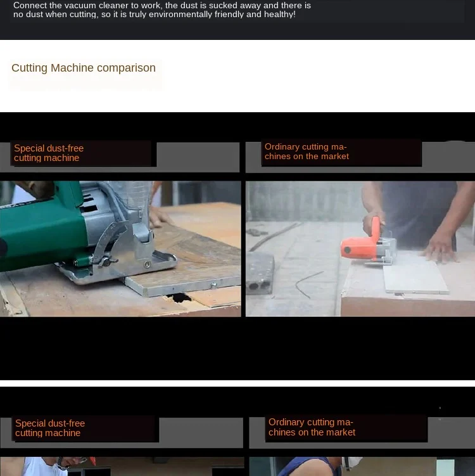Click the "Cutting Machine comparison" heading
This screenshot has height=476, width=475.
84,68
